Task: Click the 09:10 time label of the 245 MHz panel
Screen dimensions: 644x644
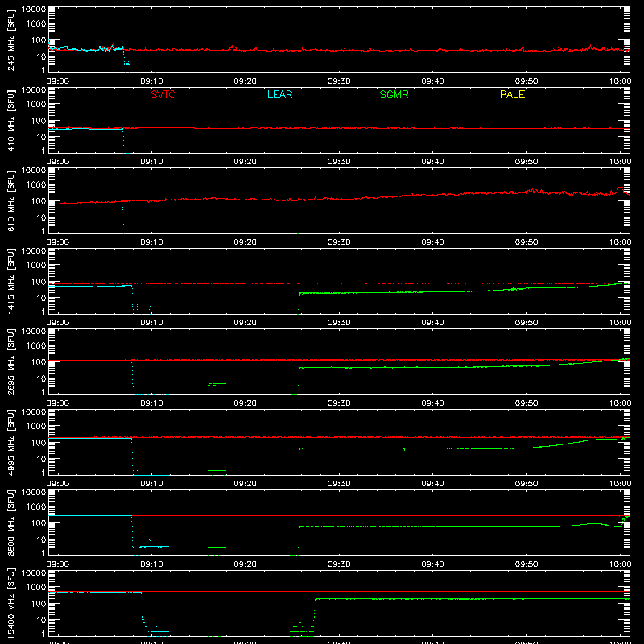Action: [x=151, y=81]
